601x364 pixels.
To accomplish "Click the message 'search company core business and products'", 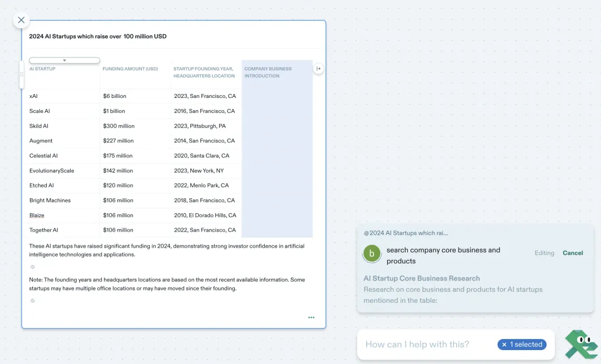I will pos(444,255).
